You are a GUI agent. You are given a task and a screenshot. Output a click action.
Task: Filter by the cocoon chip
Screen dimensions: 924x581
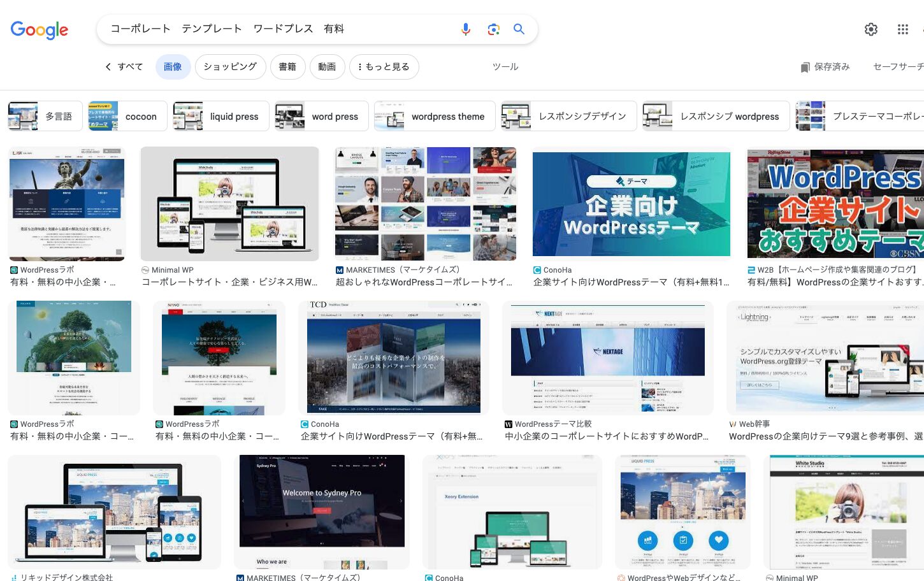pyautogui.click(x=127, y=116)
